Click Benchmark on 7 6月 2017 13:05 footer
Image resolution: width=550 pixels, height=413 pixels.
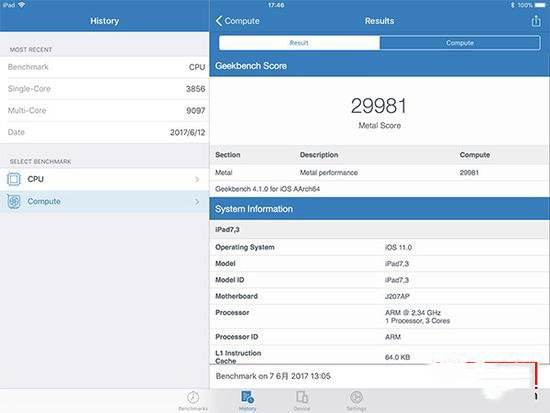click(273, 376)
